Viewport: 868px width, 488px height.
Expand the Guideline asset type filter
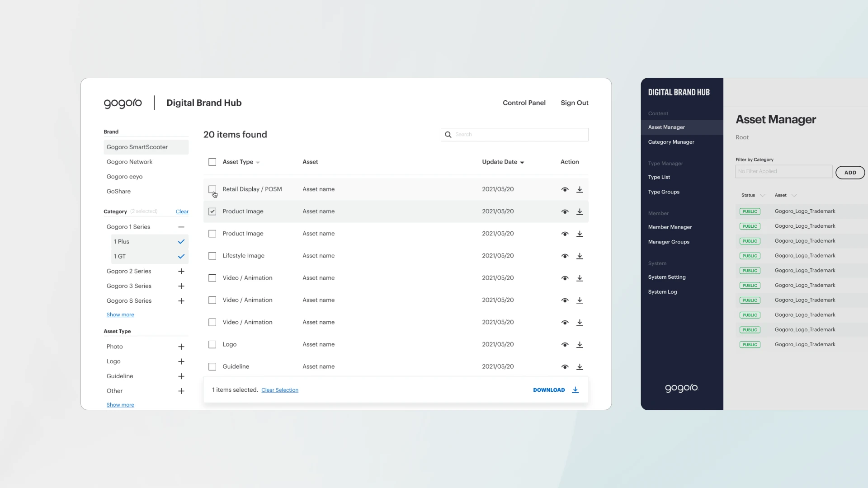coord(181,376)
